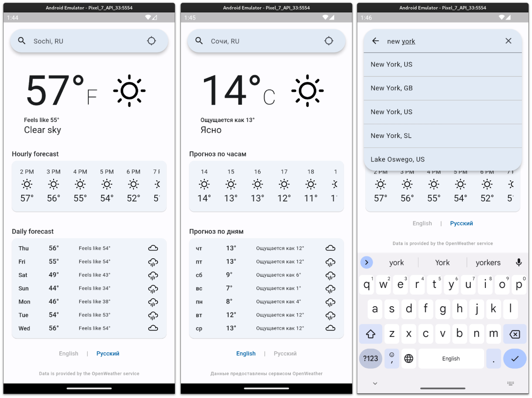Tap the Mon 46° daily forecast row
532x398 pixels.
coord(89,302)
